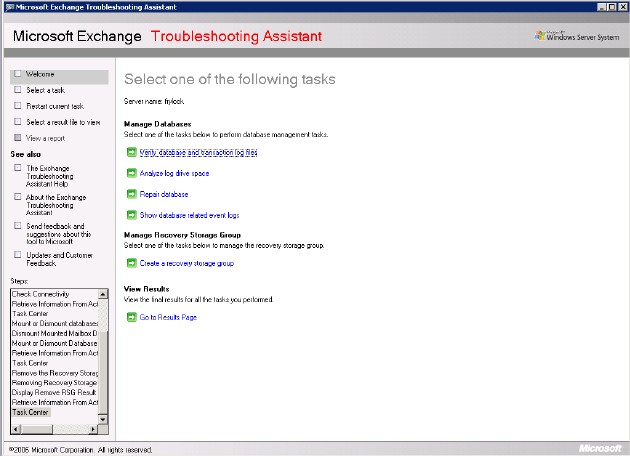Screen dimensions: 630x456
Task: Open Verify database and transaction log files link
Action: click(198, 153)
